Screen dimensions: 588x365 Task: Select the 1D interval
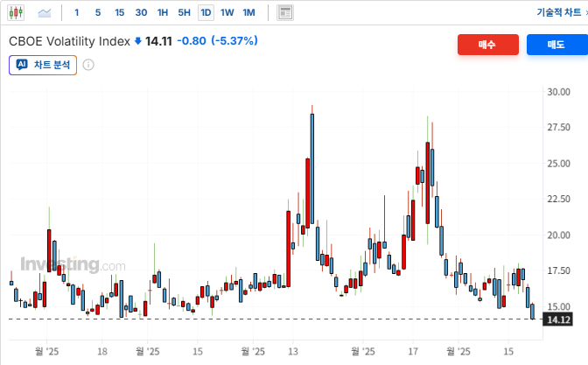(x=206, y=13)
